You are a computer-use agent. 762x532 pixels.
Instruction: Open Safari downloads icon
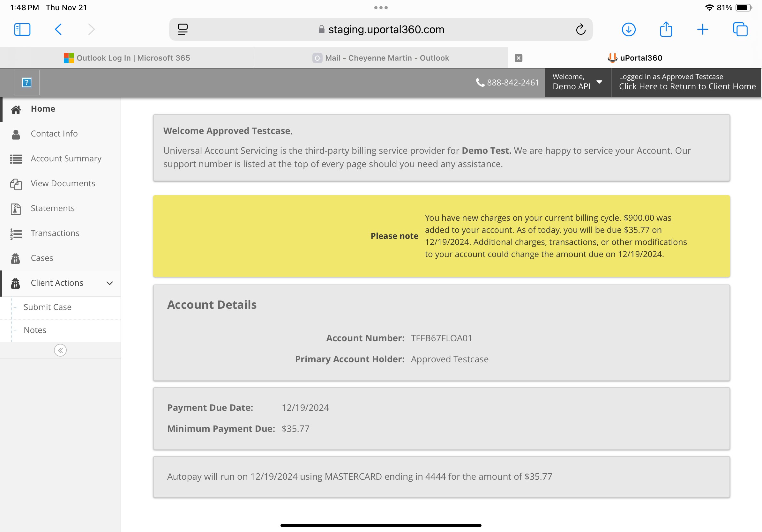629,30
